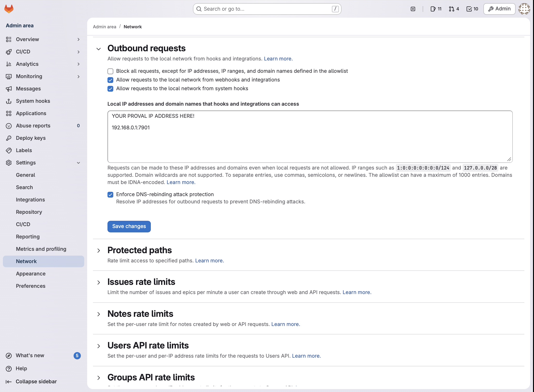Enable Block all requests except allowlist checkbox

pos(110,71)
